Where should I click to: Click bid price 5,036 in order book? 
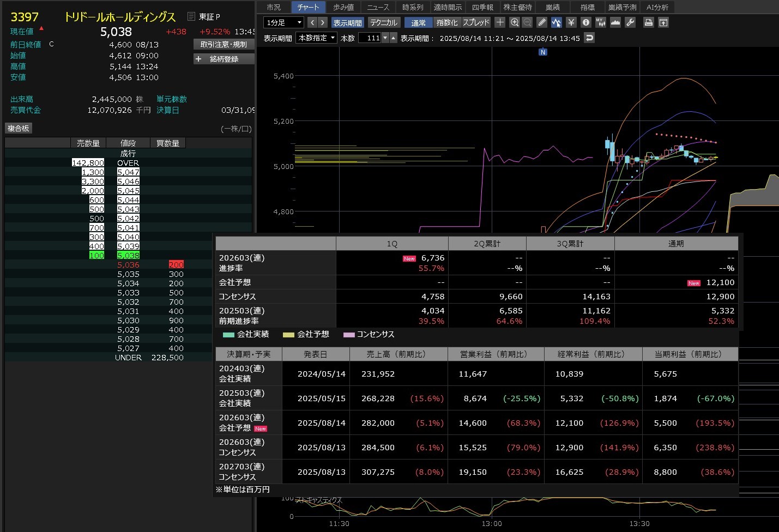pos(128,264)
